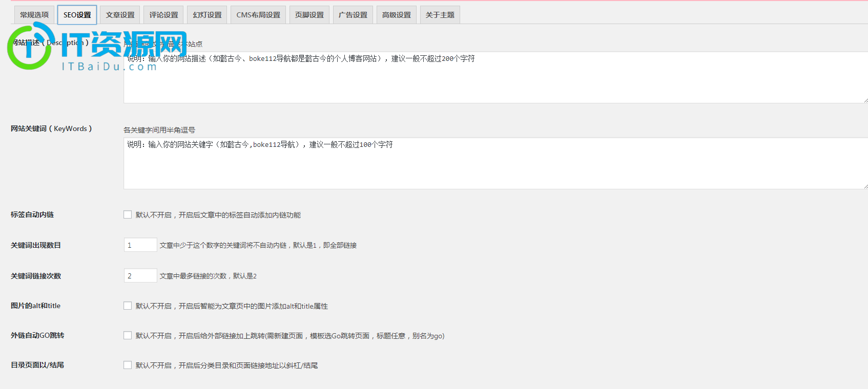Click the 关键词出现数目 label
This screenshot has height=389, width=868.
[36, 245]
